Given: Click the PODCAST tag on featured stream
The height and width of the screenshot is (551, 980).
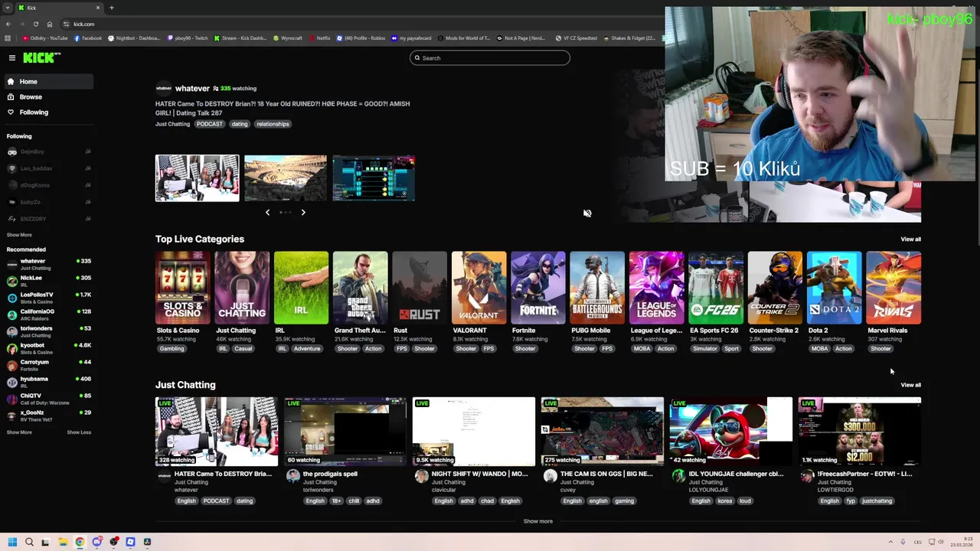Looking at the screenshot, I should click(209, 124).
